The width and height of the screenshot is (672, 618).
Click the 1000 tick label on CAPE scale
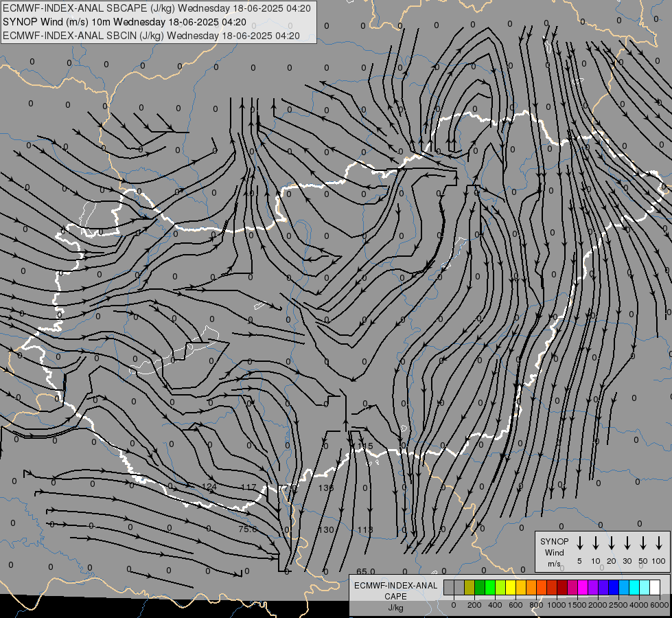[x=556, y=605]
